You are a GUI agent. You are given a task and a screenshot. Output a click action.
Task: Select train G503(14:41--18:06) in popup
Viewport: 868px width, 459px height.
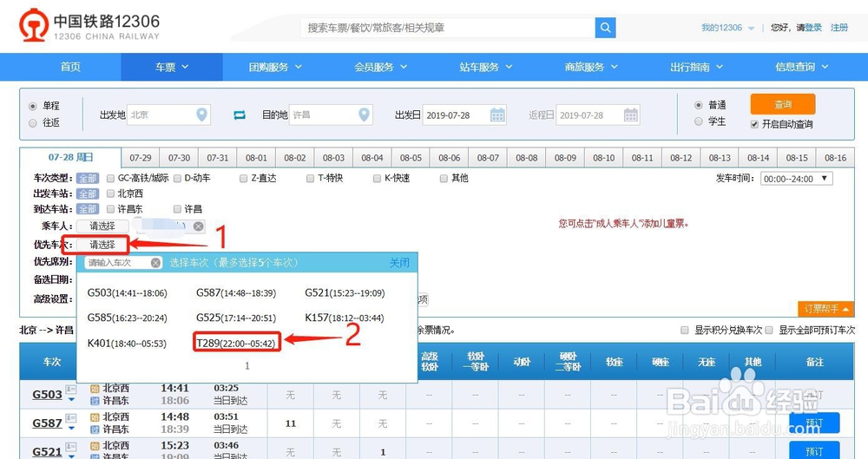pyautogui.click(x=128, y=293)
